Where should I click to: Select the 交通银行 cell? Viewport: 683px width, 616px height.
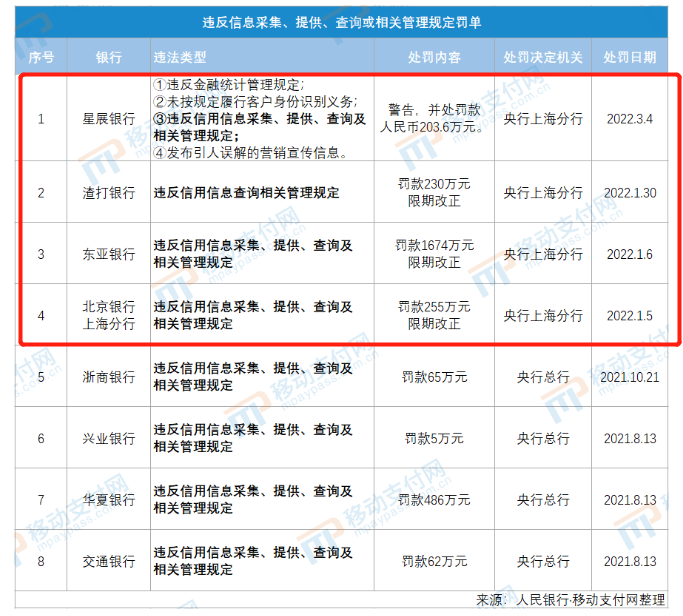pyautogui.click(x=108, y=561)
